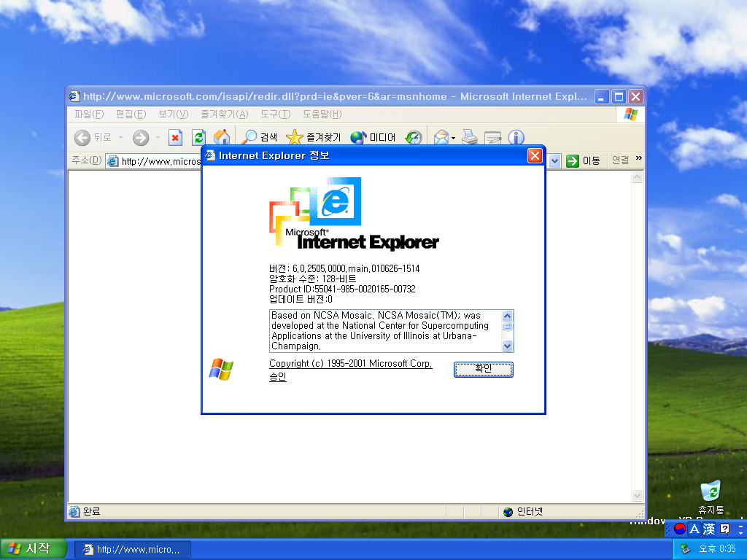Open the Search (검색) toolbar button
Image resolution: width=747 pixels, height=560 pixels.
(259, 138)
